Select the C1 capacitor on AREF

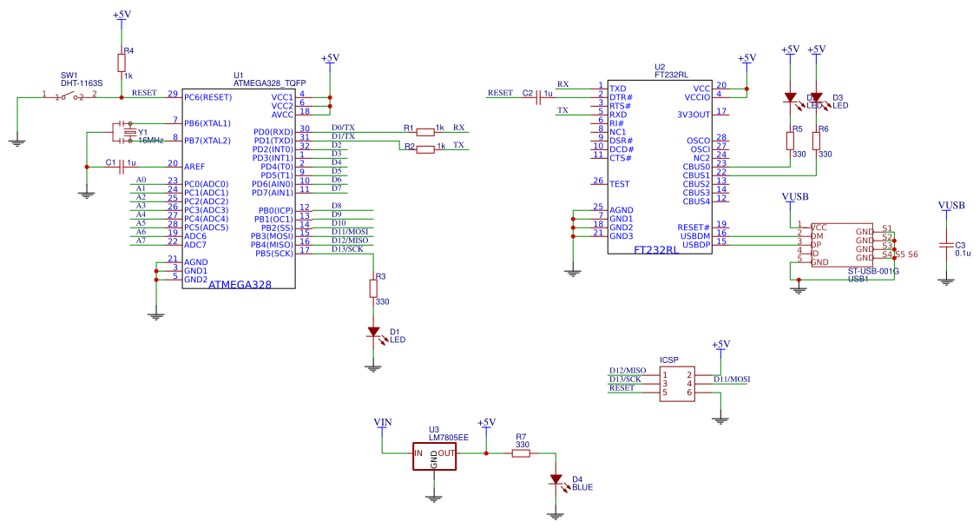click(x=122, y=167)
